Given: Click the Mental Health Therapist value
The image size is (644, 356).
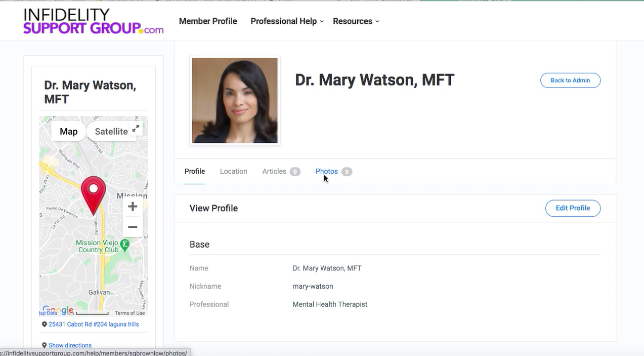Looking at the screenshot, I should (330, 305).
